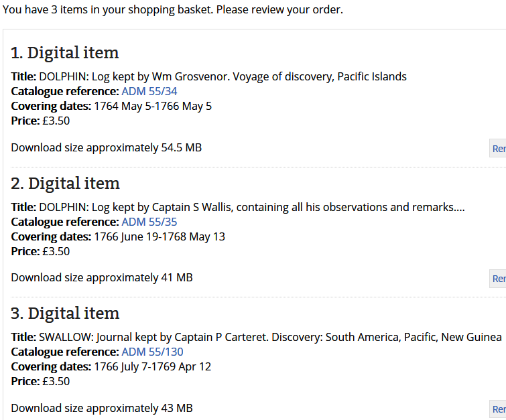Image resolution: width=506 pixels, height=420 pixels.
Task: Click the basket summary "You have 3 items" text
Action: click(173, 10)
